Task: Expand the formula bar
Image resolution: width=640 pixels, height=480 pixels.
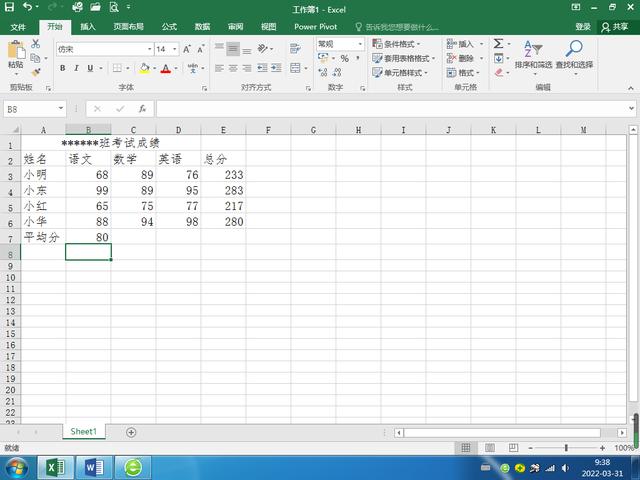Action: pyautogui.click(x=631, y=109)
